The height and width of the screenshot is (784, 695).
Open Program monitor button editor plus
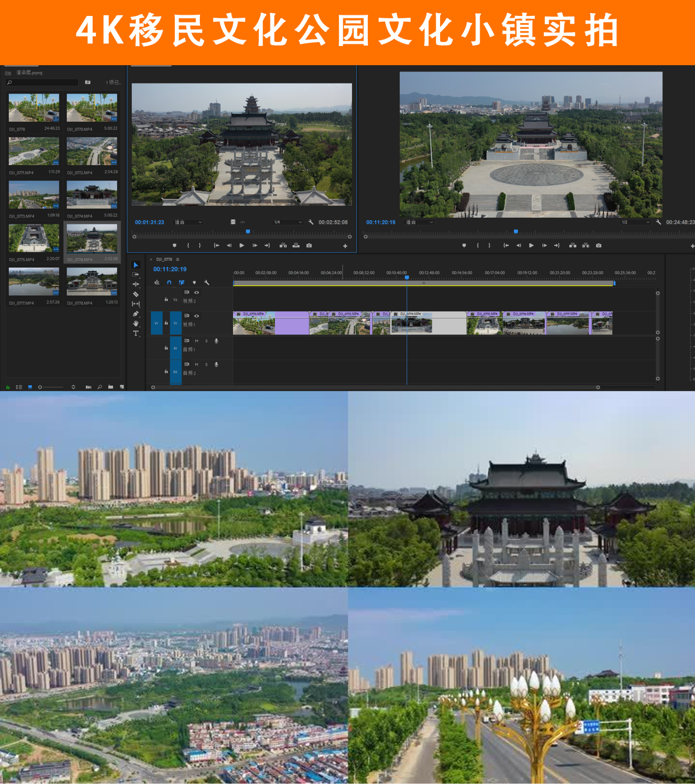(x=693, y=246)
